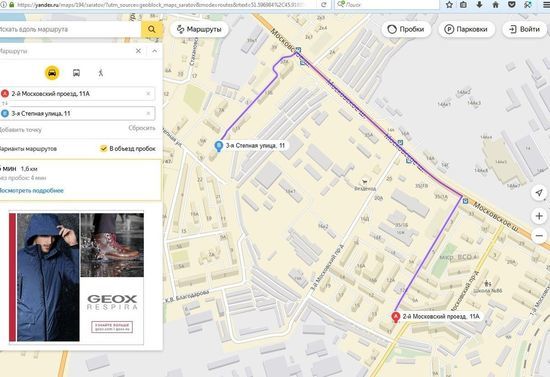Click the browser home icon
The width and height of the screenshot is (550, 377).
click(x=495, y=5)
